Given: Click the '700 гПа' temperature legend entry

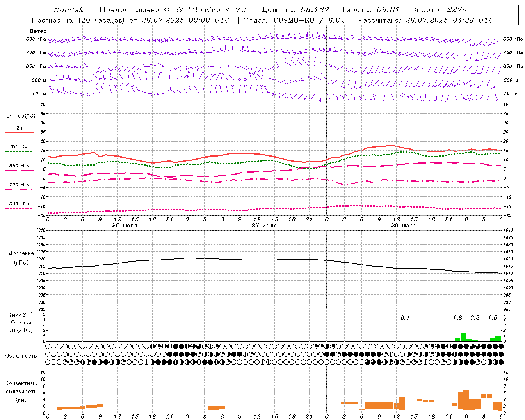Looking at the screenshot, I should pos(19,185).
